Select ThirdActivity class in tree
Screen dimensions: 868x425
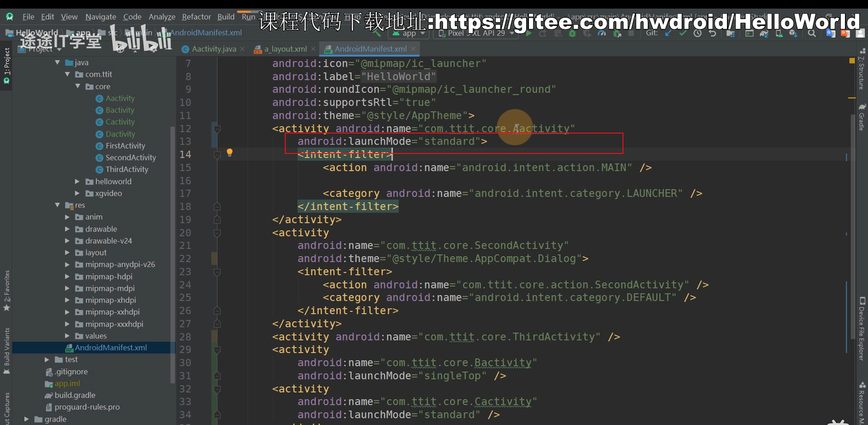point(127,169)
